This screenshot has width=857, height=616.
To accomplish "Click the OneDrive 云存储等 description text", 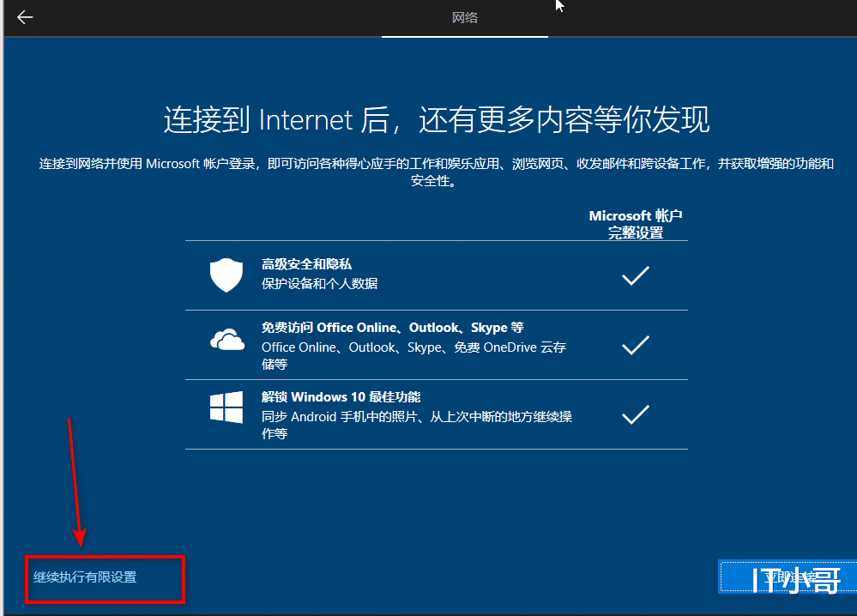I will click(413, 355).
